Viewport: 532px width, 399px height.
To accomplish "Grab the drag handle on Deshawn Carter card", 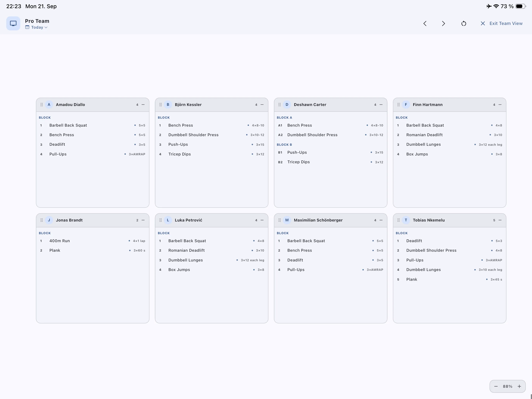I will [279, 105].
